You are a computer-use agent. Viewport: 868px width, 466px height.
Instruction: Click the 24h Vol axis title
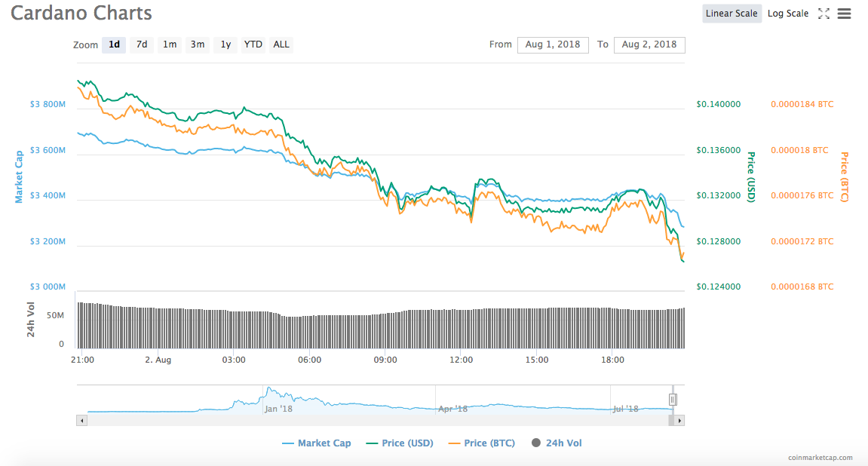click(x=31, y=319)
